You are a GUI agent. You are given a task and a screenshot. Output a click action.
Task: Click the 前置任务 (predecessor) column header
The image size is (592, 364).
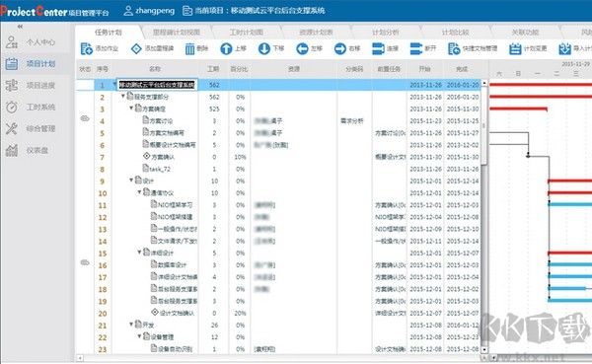(389, 69)
